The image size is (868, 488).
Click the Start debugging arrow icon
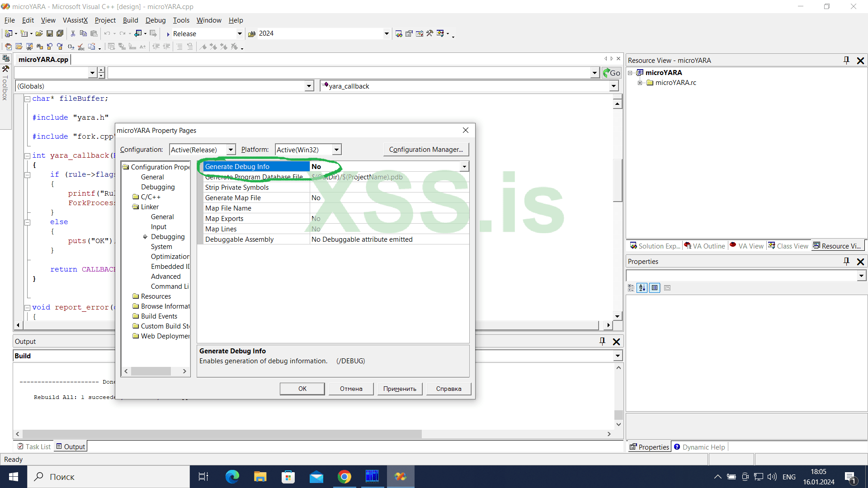click(x=168, y=34)
